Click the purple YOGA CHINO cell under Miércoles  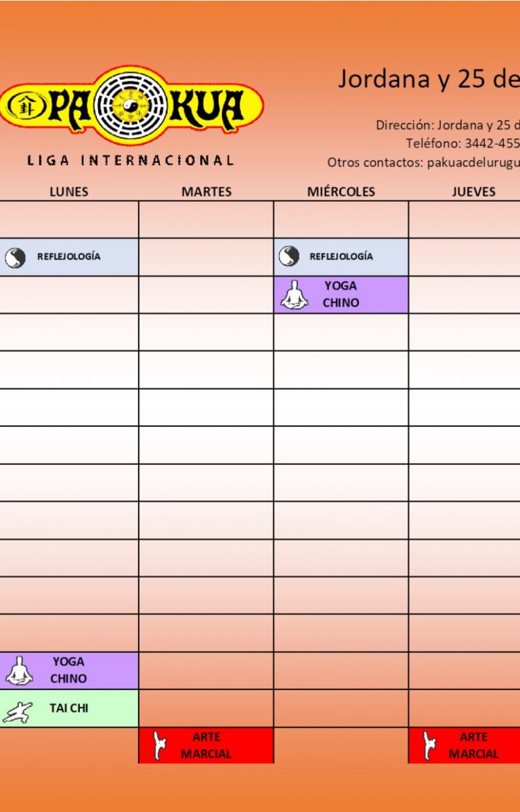click(x=341, y=294)
